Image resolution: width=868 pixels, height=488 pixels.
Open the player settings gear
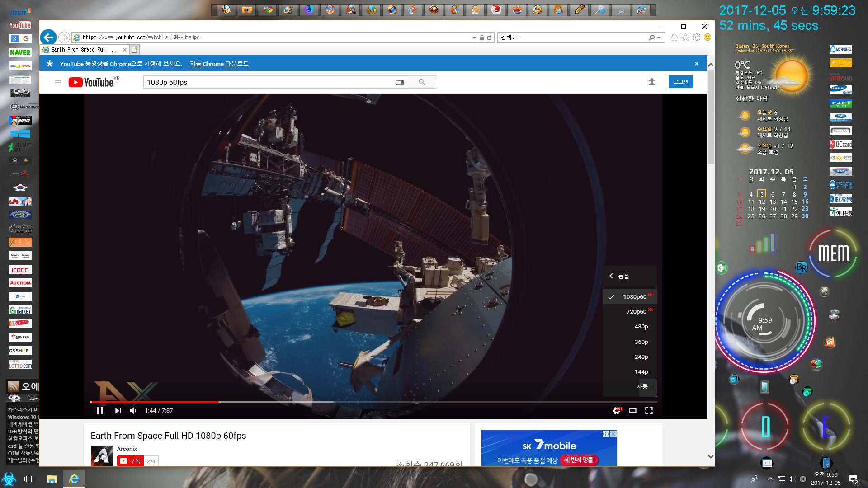pyautogui.click(x=617, y=411)
